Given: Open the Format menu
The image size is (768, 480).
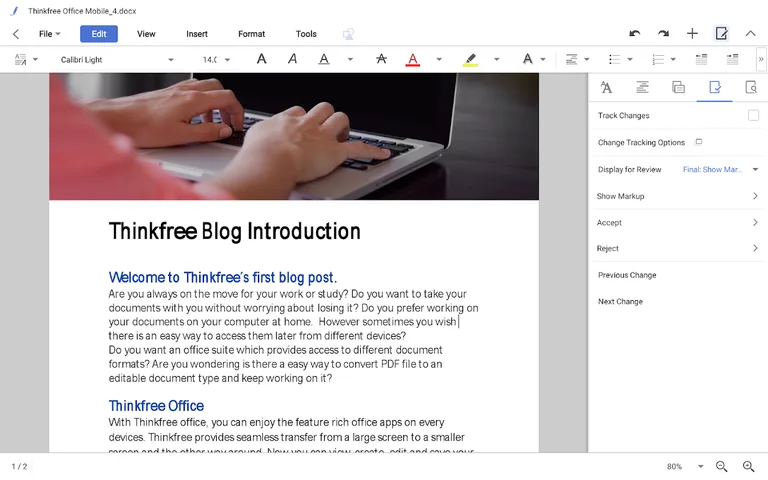Looking at the screenshot, I should pyautogui.click(x=251, y=34).
